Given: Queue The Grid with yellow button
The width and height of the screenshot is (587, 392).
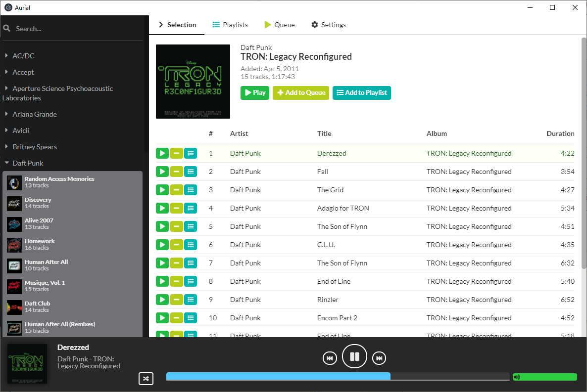Looking at the screenshot, I should (x=176, y=190).
